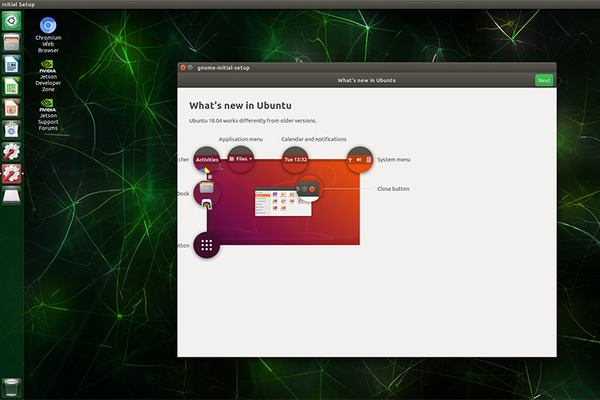Launch LibreOffice Calc from the launcher

(12, 85)
